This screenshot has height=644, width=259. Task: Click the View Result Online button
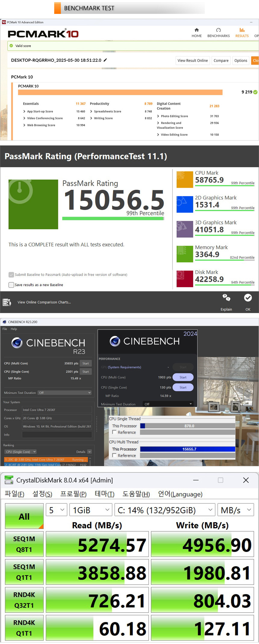[192, 61]
